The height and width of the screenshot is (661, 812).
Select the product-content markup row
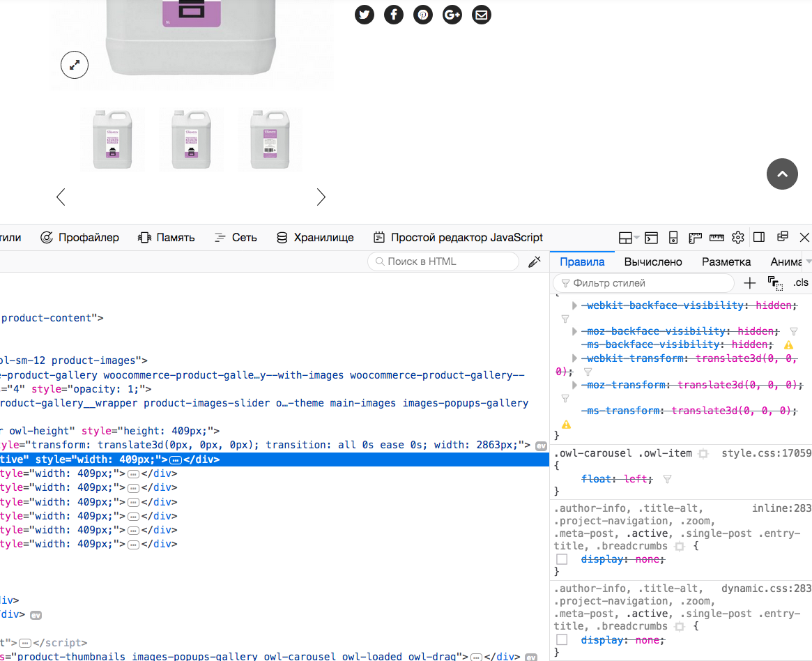275,318
